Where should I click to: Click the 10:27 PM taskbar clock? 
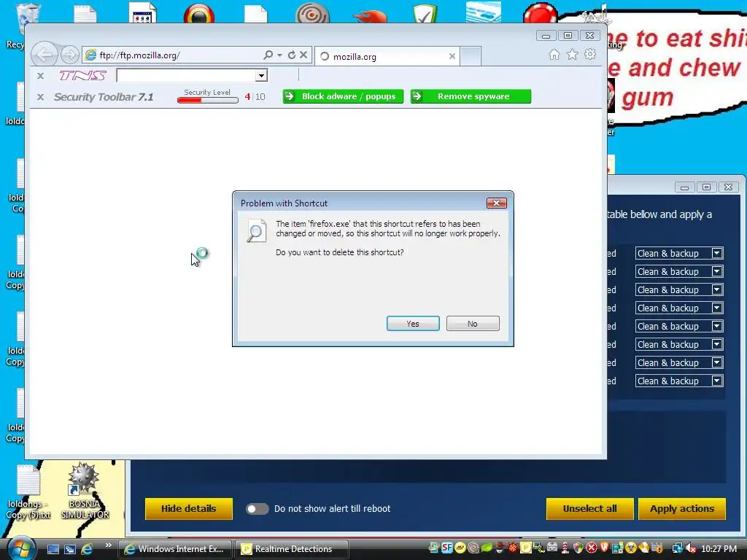719,548
